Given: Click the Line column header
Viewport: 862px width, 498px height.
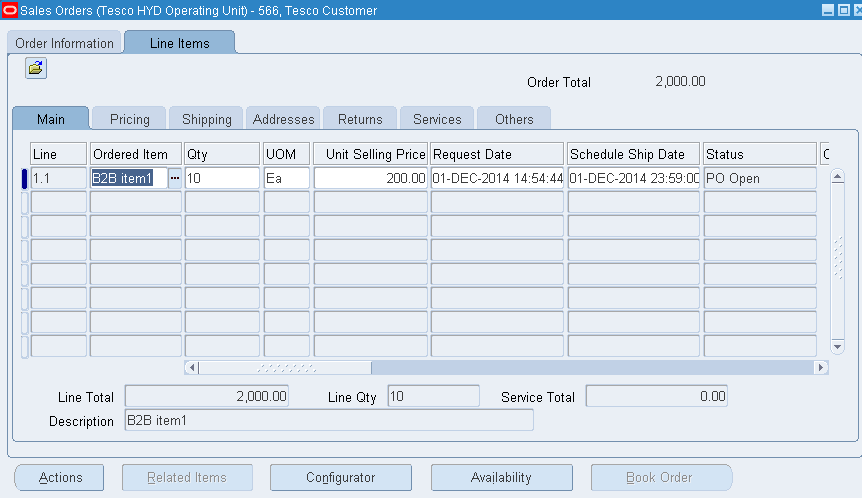Looking at the screenshot, I should pyautogui.click(x=58, y=154).
